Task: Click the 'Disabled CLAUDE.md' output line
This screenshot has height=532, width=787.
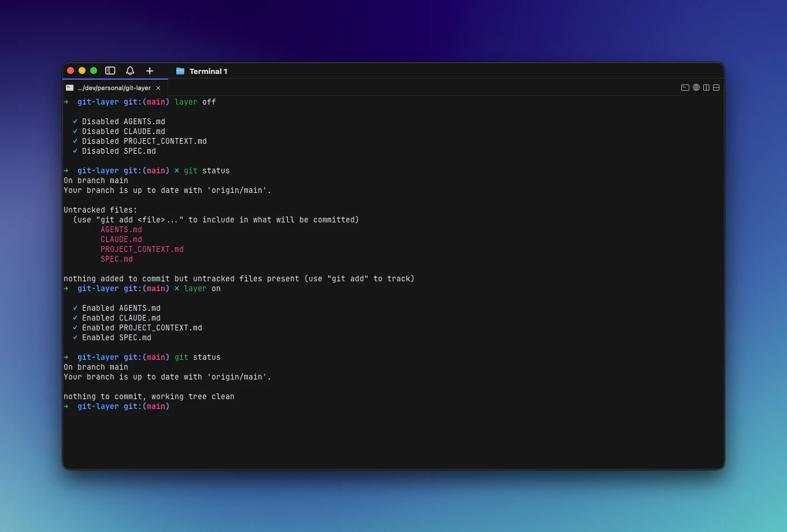Action: (119, 131)
